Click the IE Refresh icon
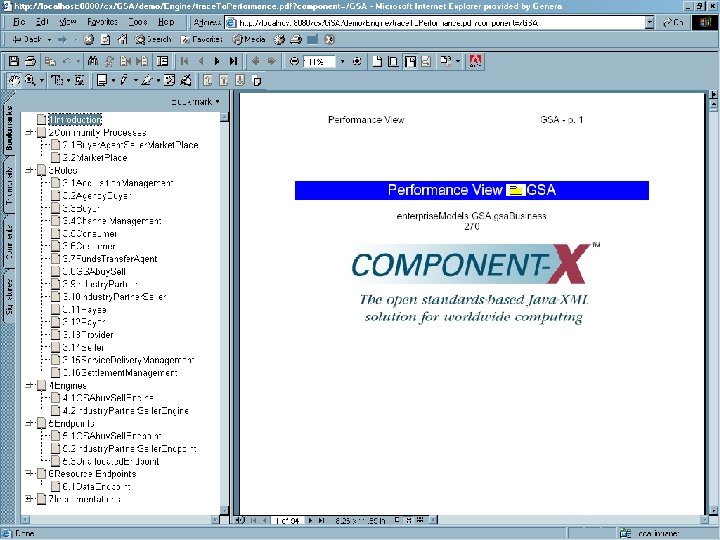This screenshot has width=720, height=540. coord(106,39)
